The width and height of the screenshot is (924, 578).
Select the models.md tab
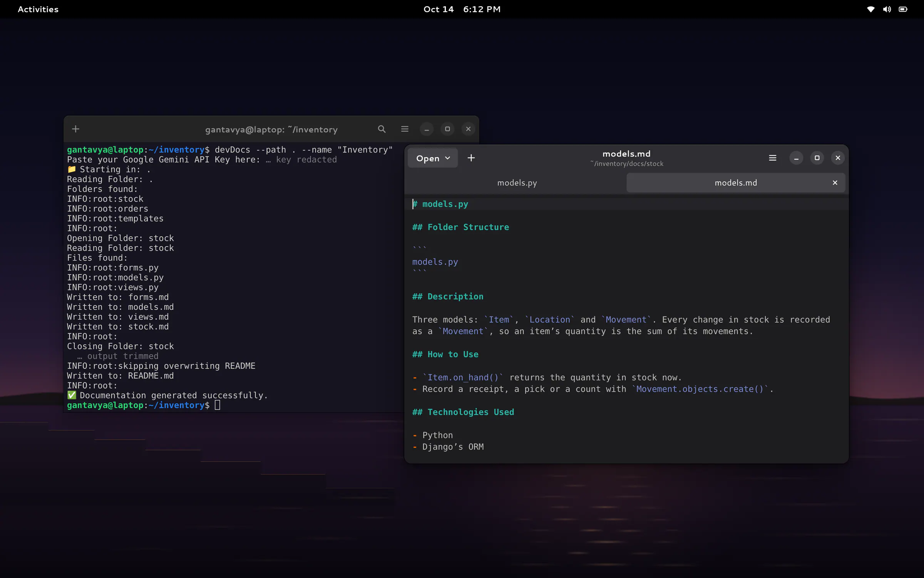[x=736, y=183]
